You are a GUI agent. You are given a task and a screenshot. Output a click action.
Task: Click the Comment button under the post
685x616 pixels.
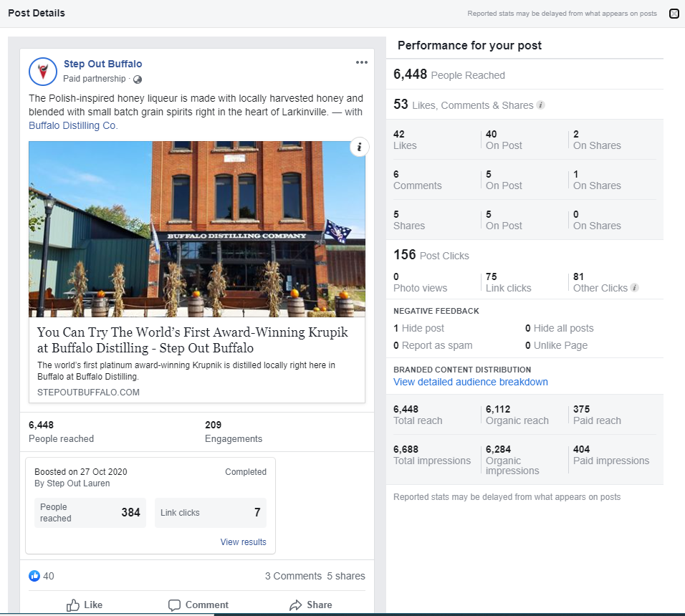point(198,605)
